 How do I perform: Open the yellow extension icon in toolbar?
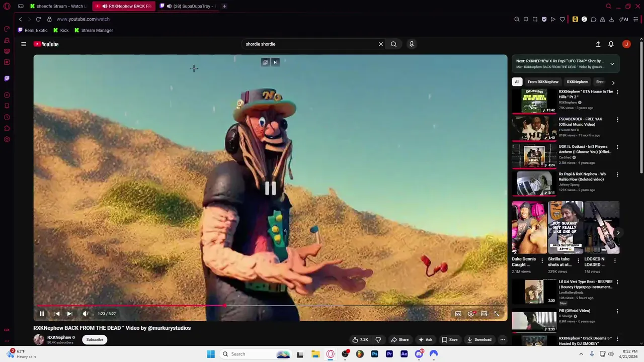click(x=575, y=19)
